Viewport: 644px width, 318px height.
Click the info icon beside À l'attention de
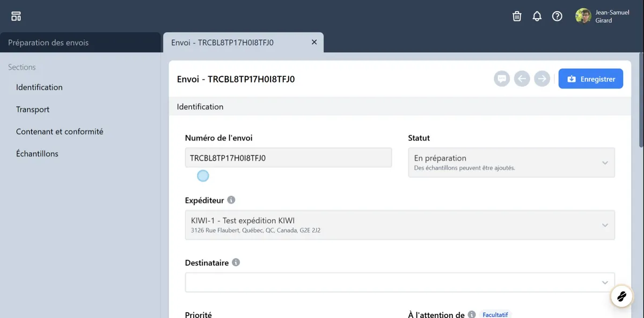[x=471, y=314]
